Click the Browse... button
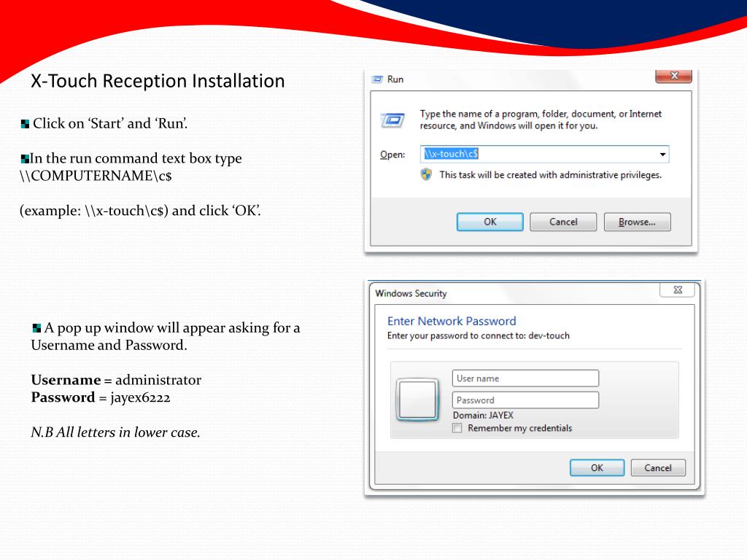The image size is (747, 560). (x=637, y=222)
